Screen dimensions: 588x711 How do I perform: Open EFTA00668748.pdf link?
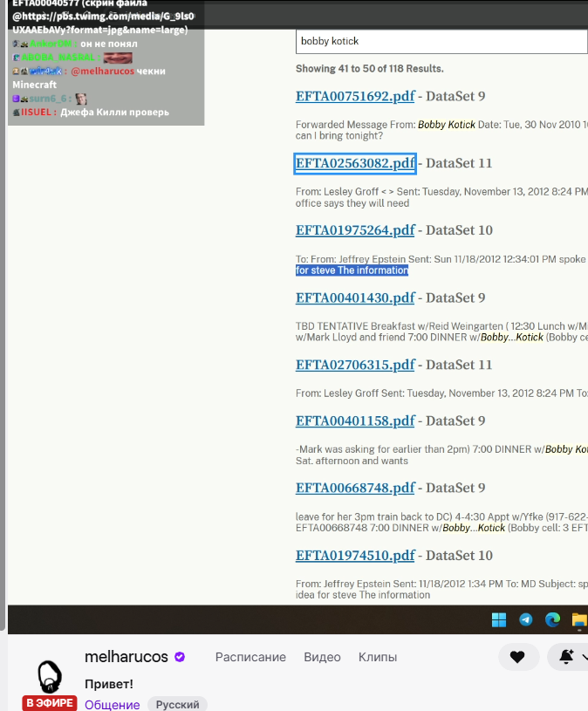tap(355, 488)
